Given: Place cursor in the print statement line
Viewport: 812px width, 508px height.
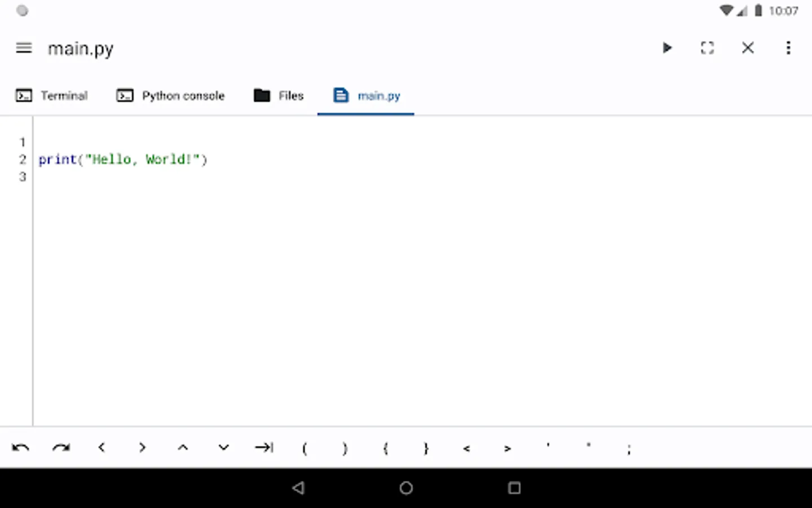Looking at the screenshot, I should coord(123,160).
